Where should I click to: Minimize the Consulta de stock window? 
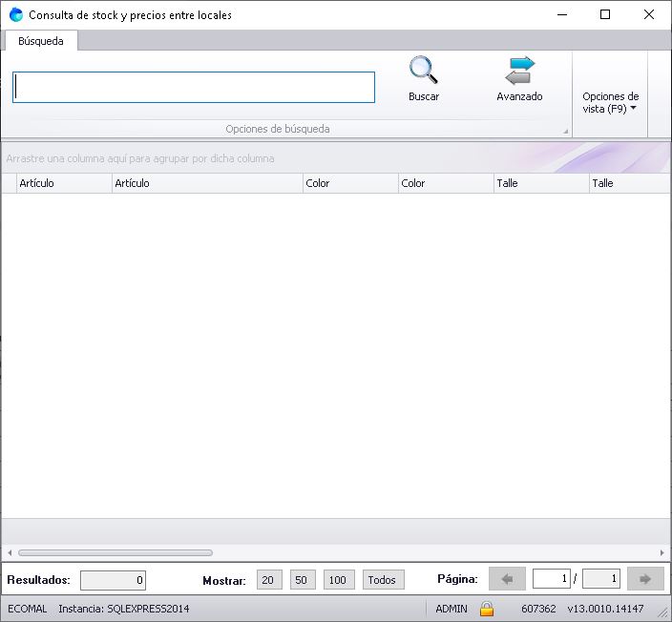[x=562, y=14]
